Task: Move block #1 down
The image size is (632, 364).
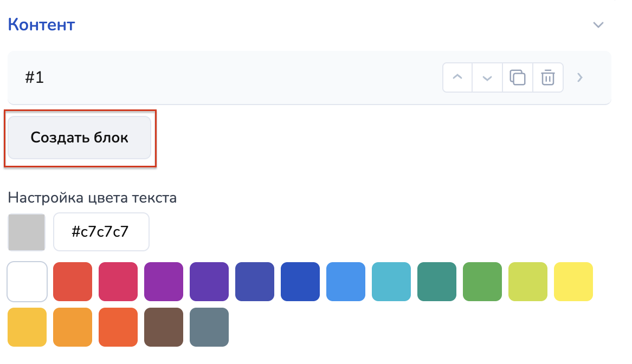Action: (487, 77)
